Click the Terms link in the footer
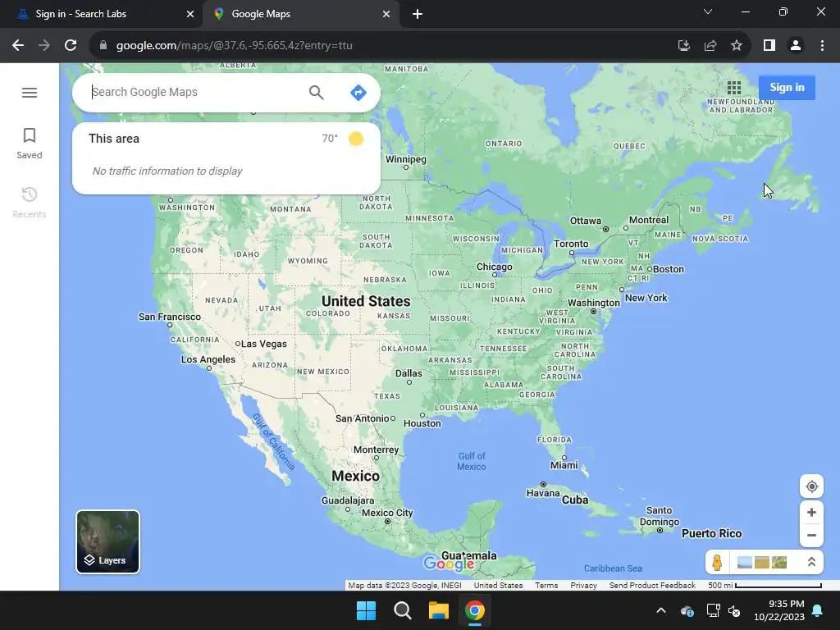This screenshot has width=840, height=630. coord(546,586)
